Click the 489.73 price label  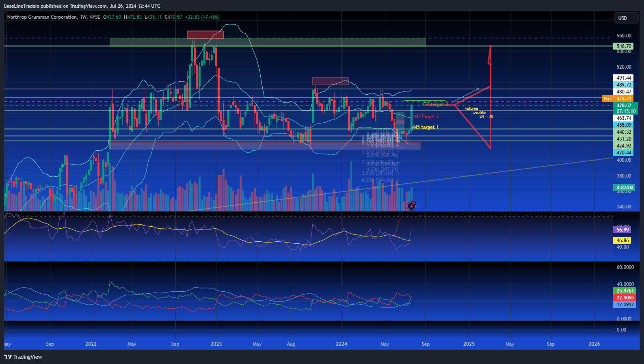(x=624, y=85)
